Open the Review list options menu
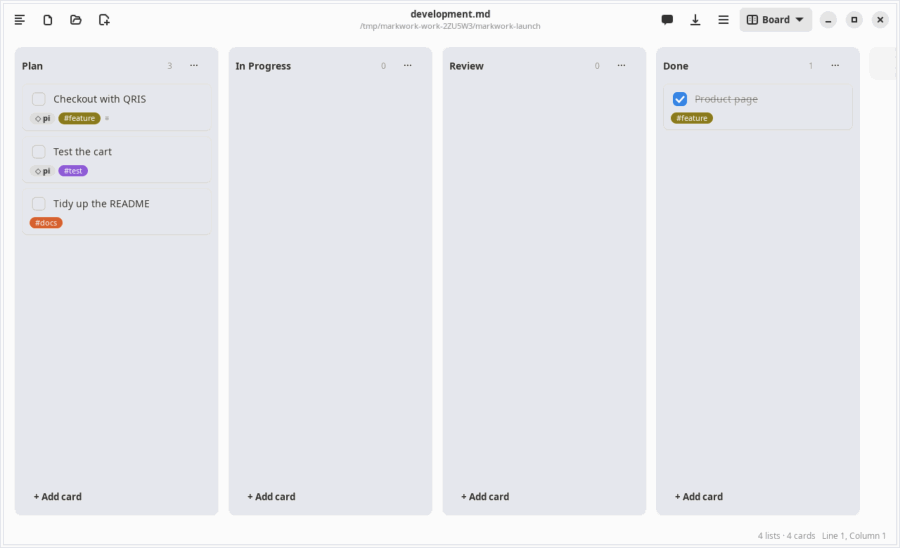This screenshot has width=900, height=548. 621,65
